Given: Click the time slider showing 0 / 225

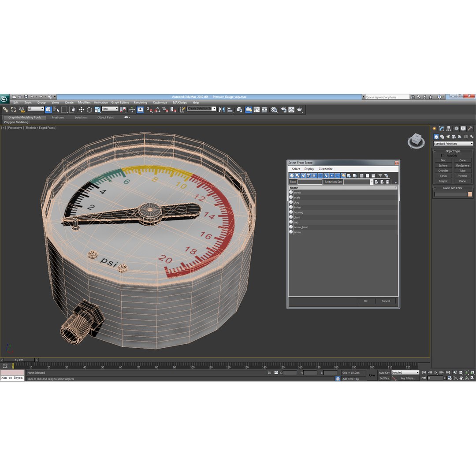Looking at the screenshot, I should coord(19,360).
